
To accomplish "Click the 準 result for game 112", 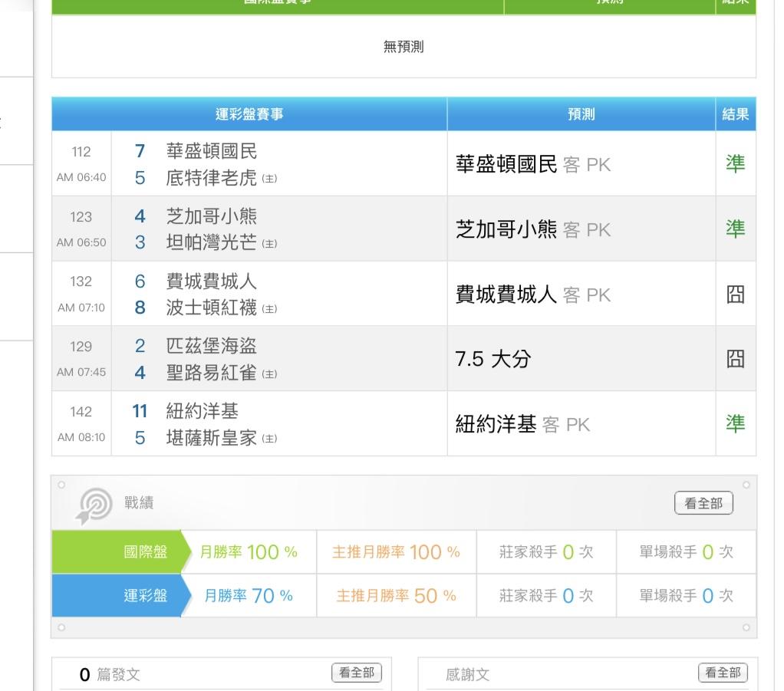I will [736, 163].
